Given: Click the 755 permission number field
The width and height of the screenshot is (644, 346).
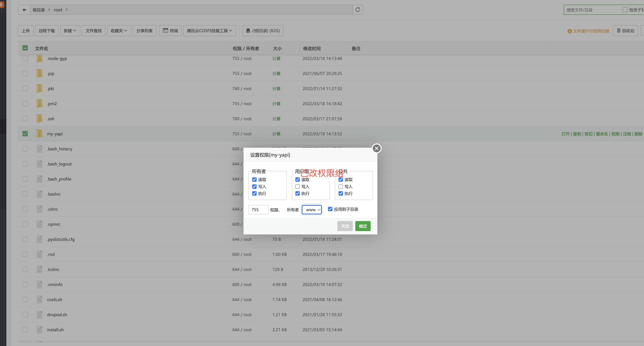Looking at the screenshot, I should click(x=258, y=210).
